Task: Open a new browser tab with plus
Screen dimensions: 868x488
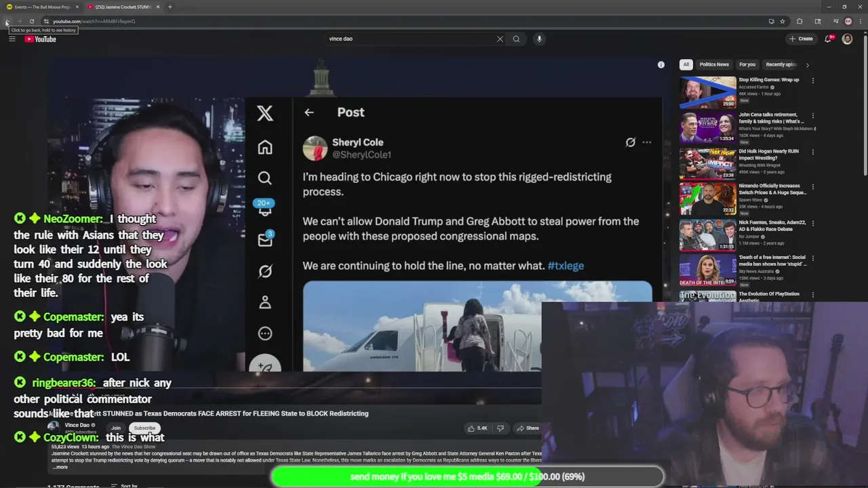Action: 170,7
